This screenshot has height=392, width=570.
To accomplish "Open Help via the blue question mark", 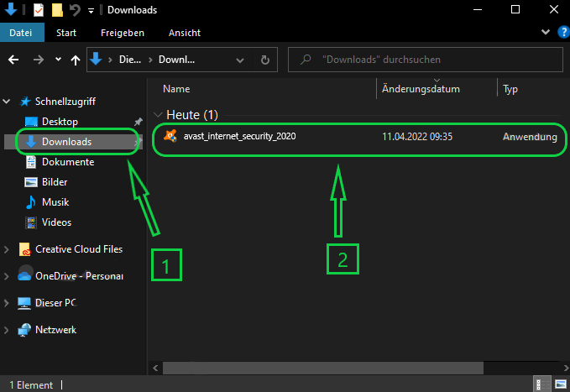I will click(564, 32).
